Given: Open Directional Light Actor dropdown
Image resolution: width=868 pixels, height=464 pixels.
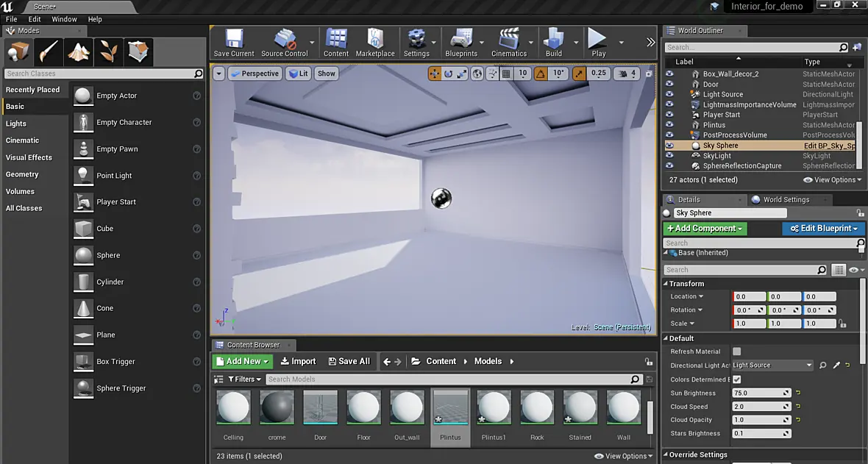Looking at the screenshot, I should tap(772, 365).
